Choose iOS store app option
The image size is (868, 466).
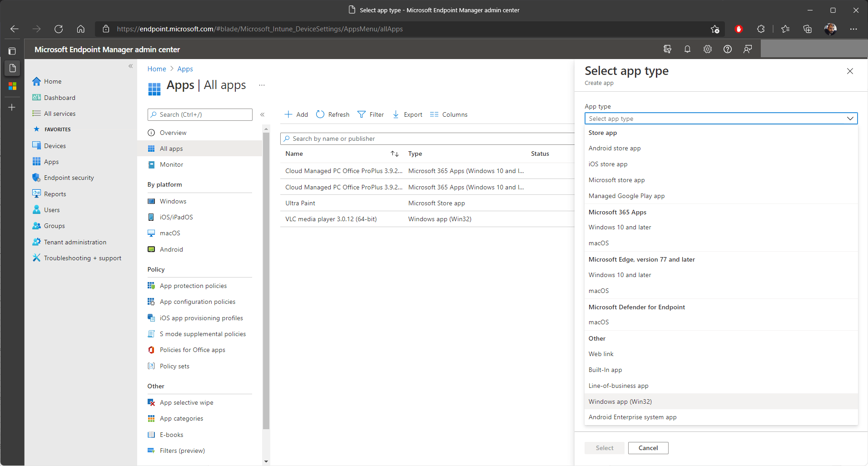(x=721, y=164)
